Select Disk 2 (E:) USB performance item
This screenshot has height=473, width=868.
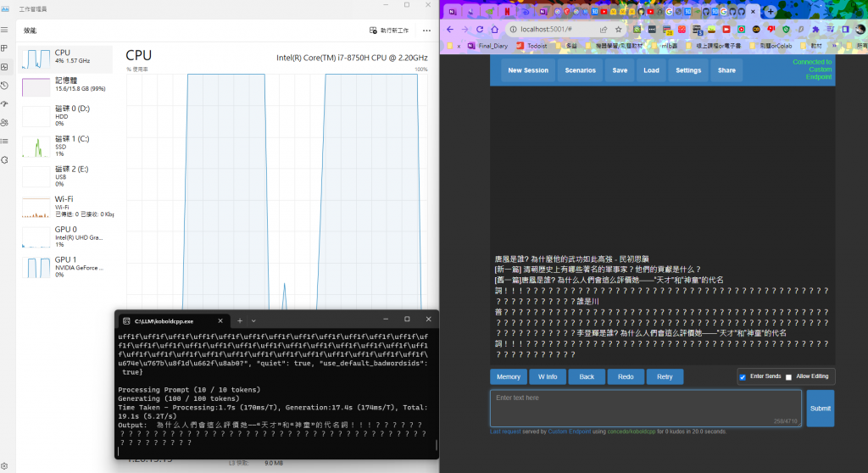coord(66,176)
